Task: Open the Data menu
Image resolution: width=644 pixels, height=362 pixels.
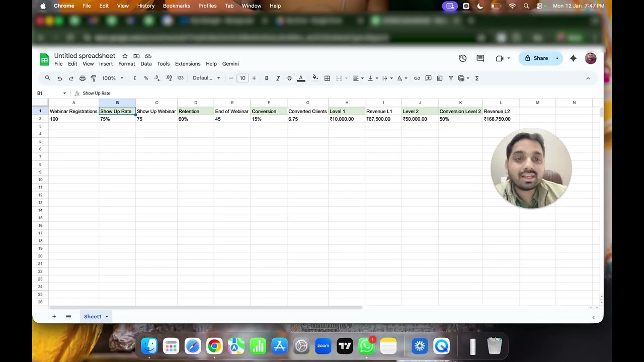Action: pyautogui.click(x=146, y=64)
